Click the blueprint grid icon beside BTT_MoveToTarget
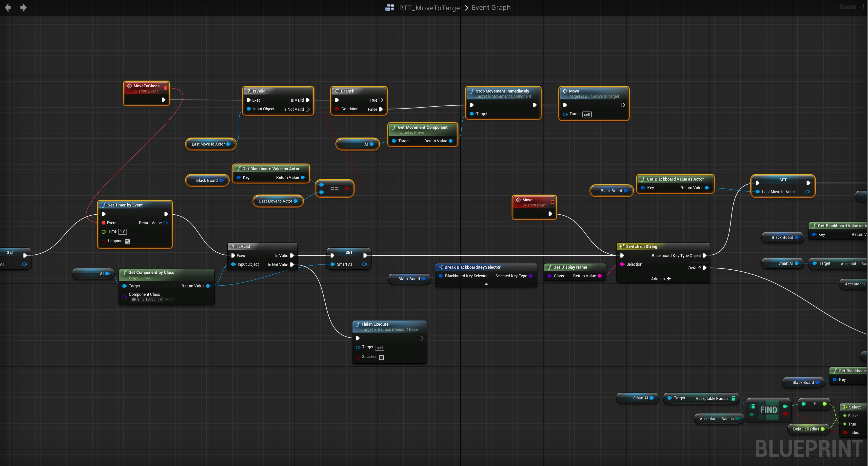Screen dimensions: 868x466 point(390,7)
